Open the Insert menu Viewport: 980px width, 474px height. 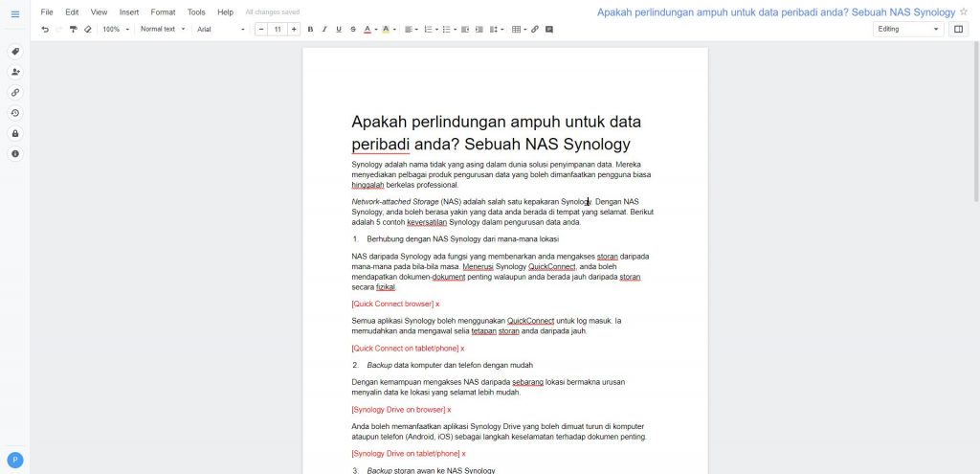click(x=129, y=11)
